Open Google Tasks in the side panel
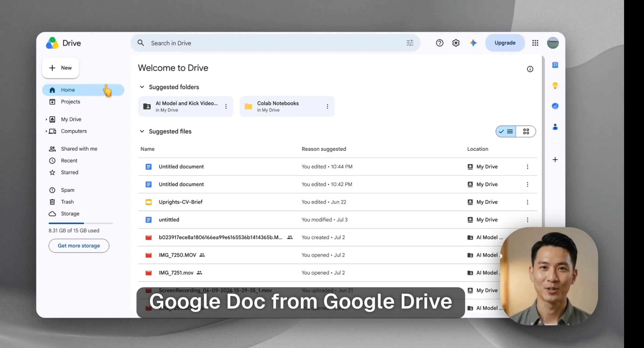 555,106
